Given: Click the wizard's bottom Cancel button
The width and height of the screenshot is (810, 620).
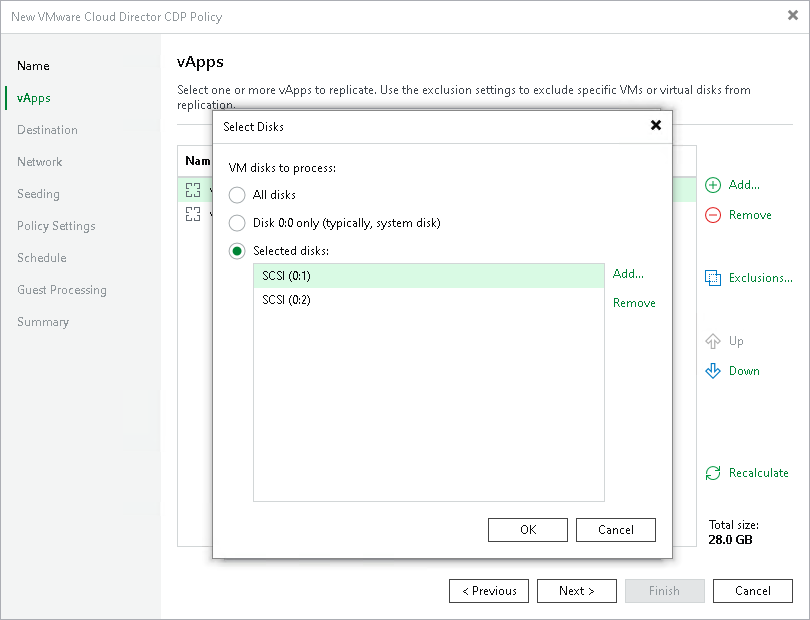Looking at the screenshot, I should pos(753,591).
